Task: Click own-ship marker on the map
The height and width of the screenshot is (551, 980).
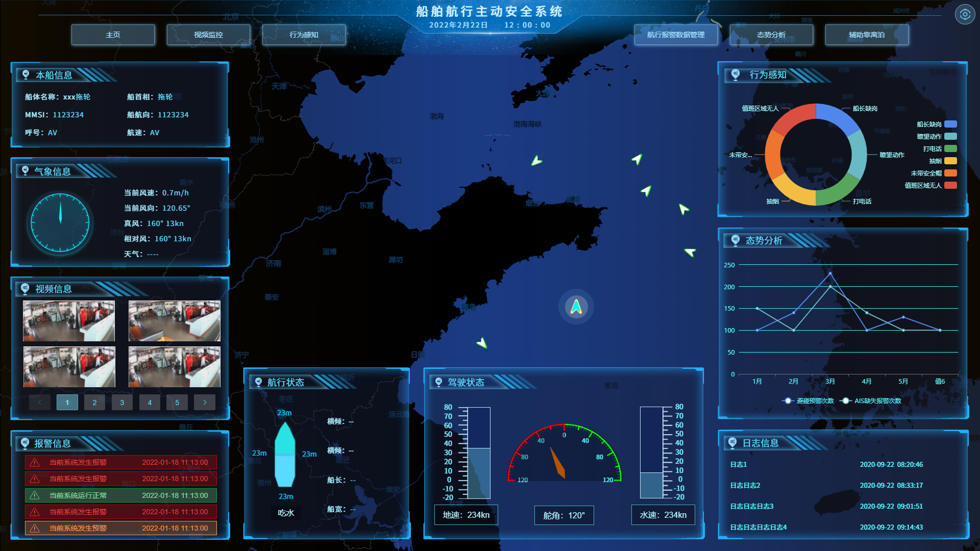Action: point(576,307)
